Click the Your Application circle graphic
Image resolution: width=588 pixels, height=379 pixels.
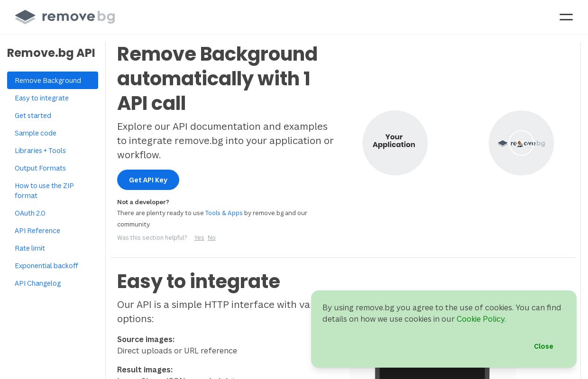tap(395, 143)
